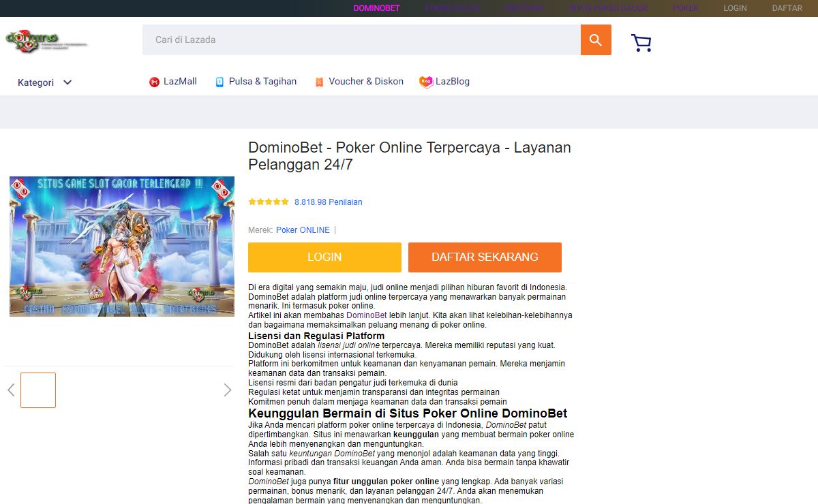Click the Pulsa & Tagihan phone icon
This screenshot has height=504, width=818.
click(219, 82)
